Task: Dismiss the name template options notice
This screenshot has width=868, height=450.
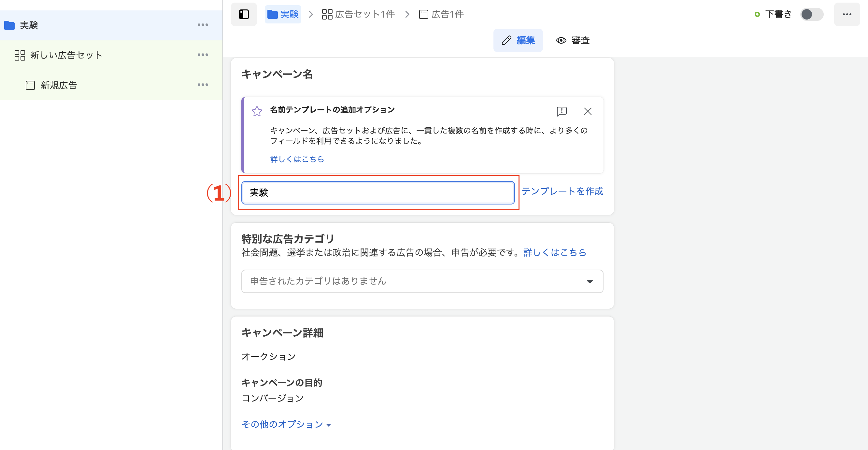Action: [588, 111]
